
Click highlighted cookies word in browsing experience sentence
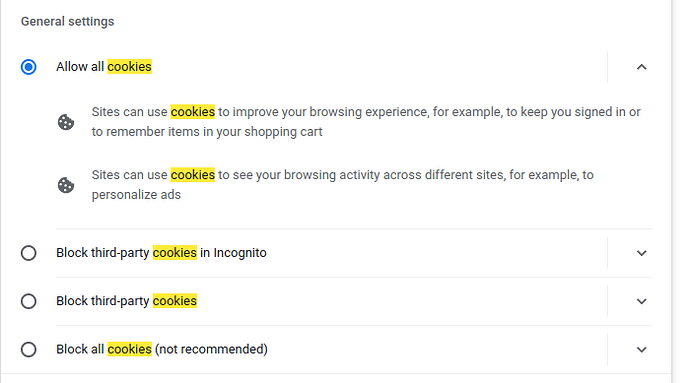193,112
